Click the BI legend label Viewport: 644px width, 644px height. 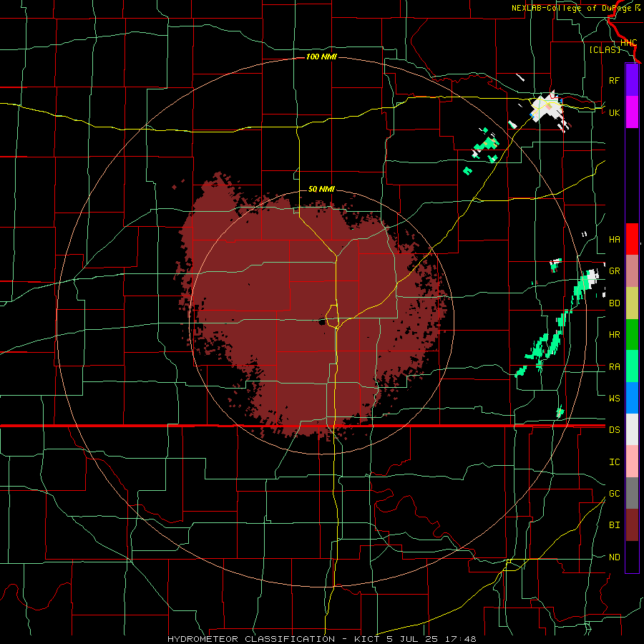tap(614, 525)
